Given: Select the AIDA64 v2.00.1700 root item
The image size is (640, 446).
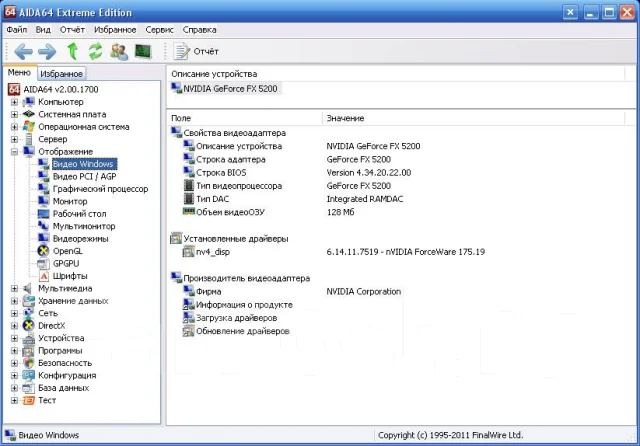Looking at the screenshot, I should [x=61, y=89].
